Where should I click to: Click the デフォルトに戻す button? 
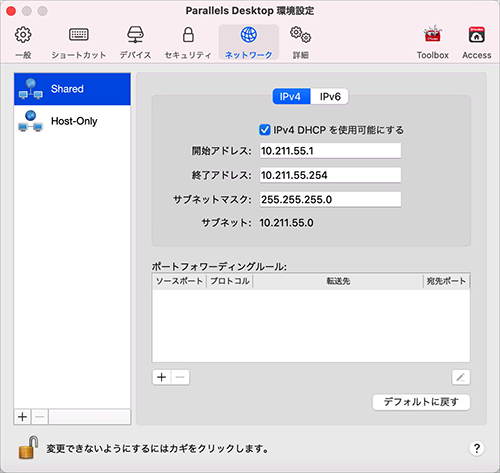pyautogui.click(x=421, y=402)
